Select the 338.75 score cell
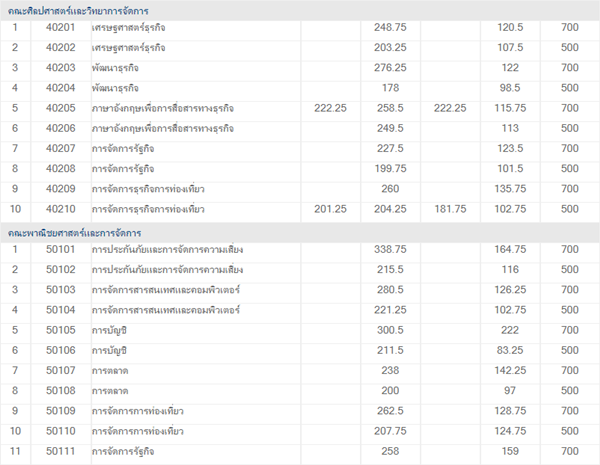This screenshot has width=600, height=465. (389, 249)
